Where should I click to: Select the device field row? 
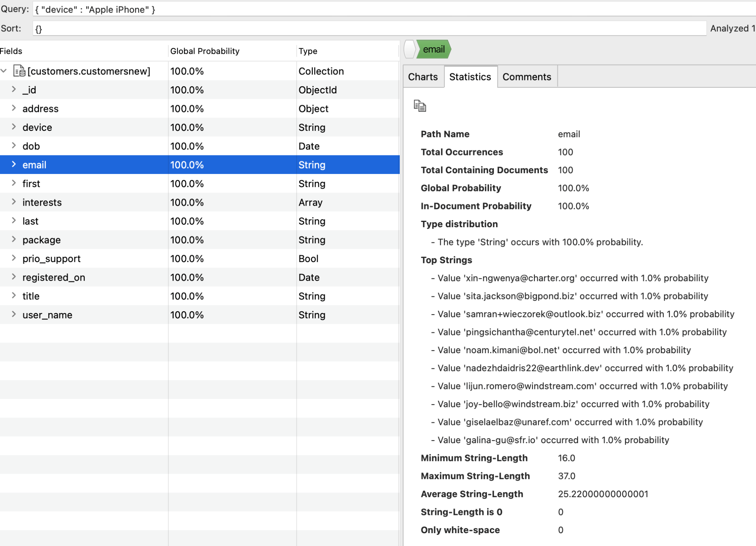[200, 127]
